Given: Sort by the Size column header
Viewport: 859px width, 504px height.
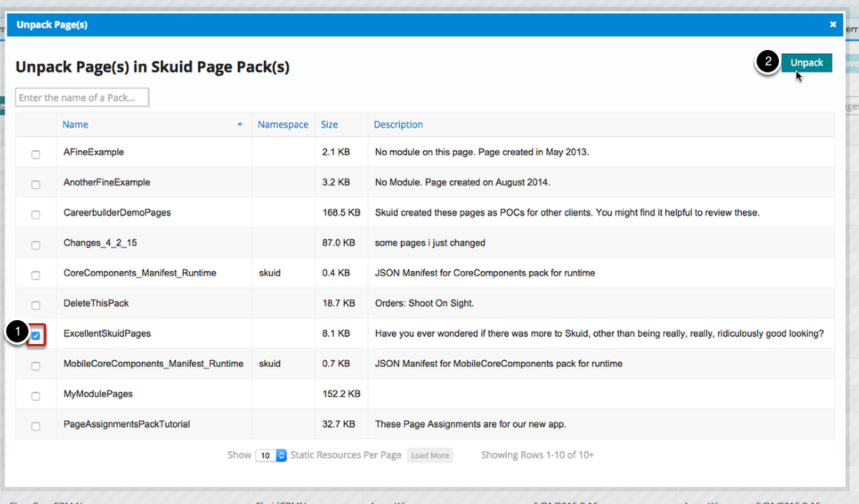Looking at the screenshot, I should (329, 125).
